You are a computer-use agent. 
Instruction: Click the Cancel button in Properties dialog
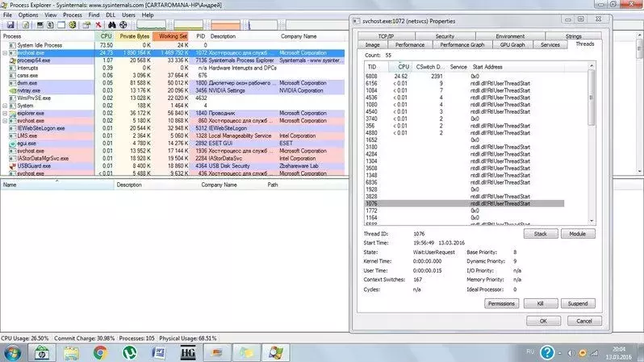[584, 321]
